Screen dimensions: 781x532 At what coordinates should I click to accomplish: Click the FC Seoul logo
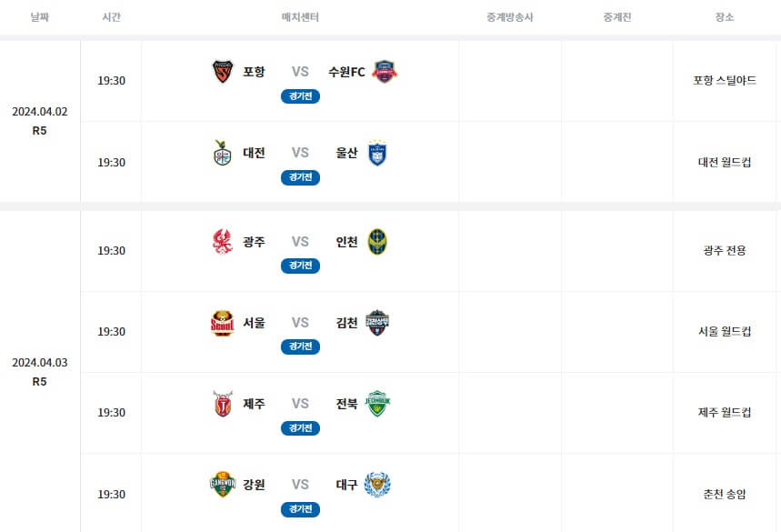coord(222,323)
